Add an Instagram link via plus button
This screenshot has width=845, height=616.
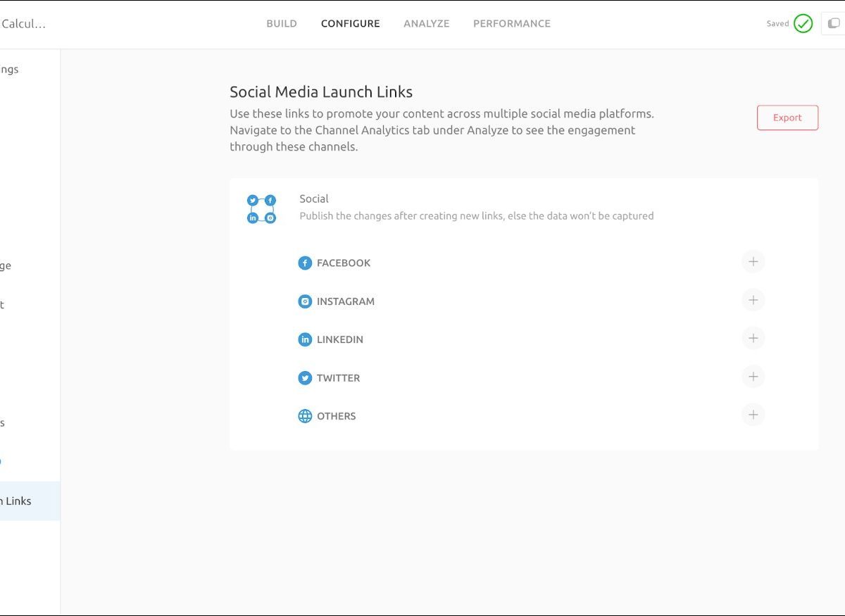(x=753, y=301)
